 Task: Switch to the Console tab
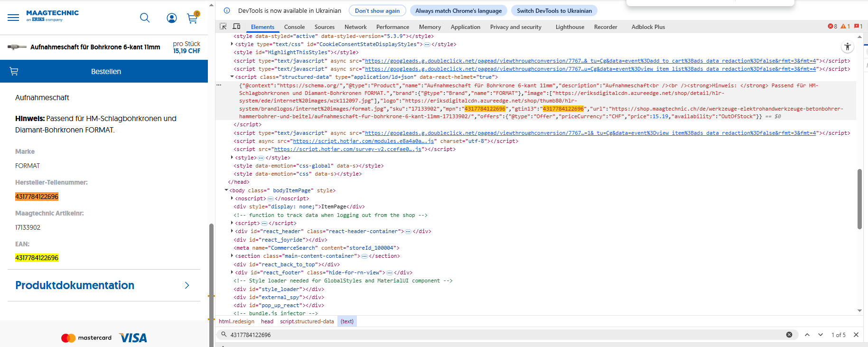coord(294,27)
